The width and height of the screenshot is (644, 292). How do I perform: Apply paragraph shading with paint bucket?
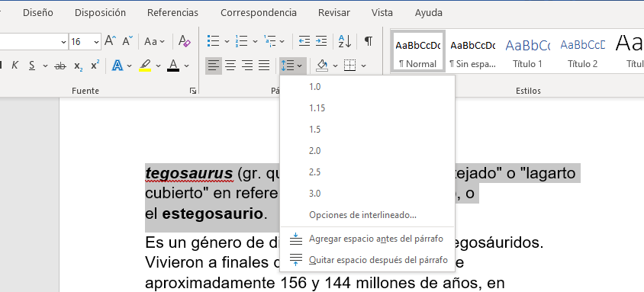(x=323, y=66)
